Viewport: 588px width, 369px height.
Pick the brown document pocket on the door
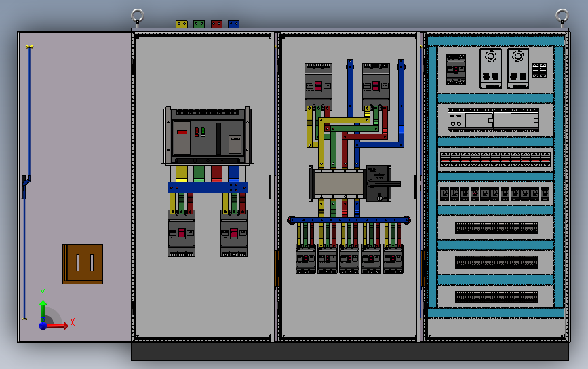83,264
